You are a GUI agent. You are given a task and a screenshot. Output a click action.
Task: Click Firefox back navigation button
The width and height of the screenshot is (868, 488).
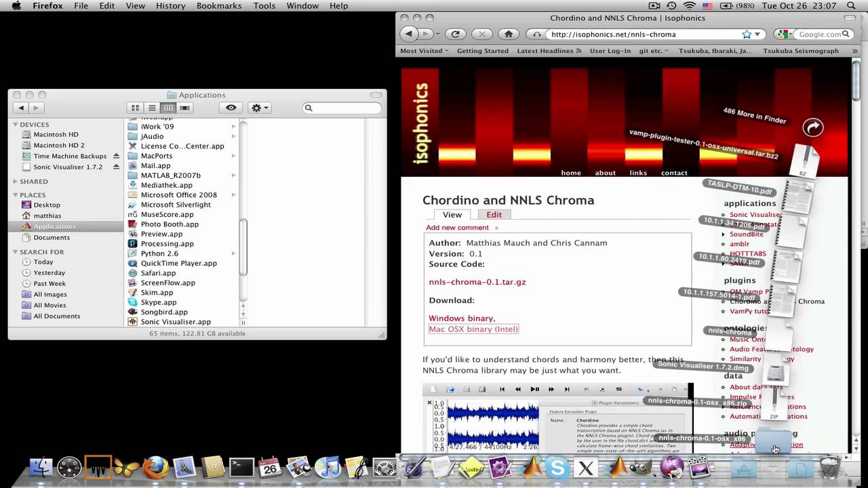(408, 34)
